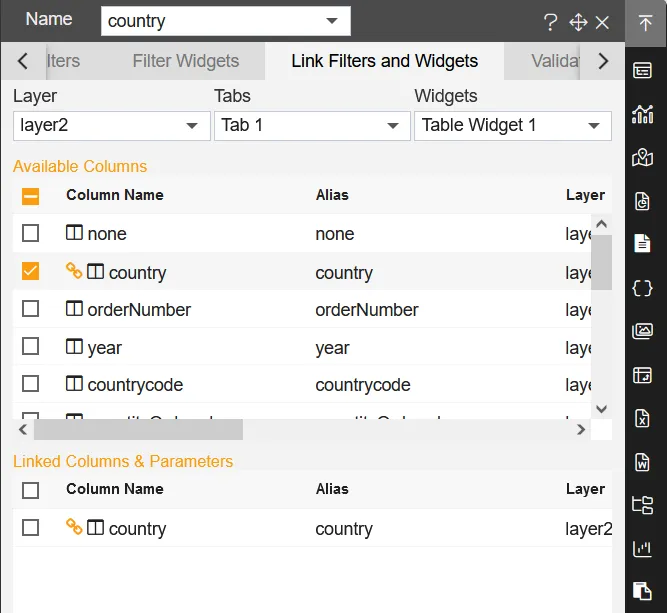Image resolution: width=667 pixels, height=613 pixels.
Task: Toggle select-all in Available Columns header
Action: [x=31, y=196]
